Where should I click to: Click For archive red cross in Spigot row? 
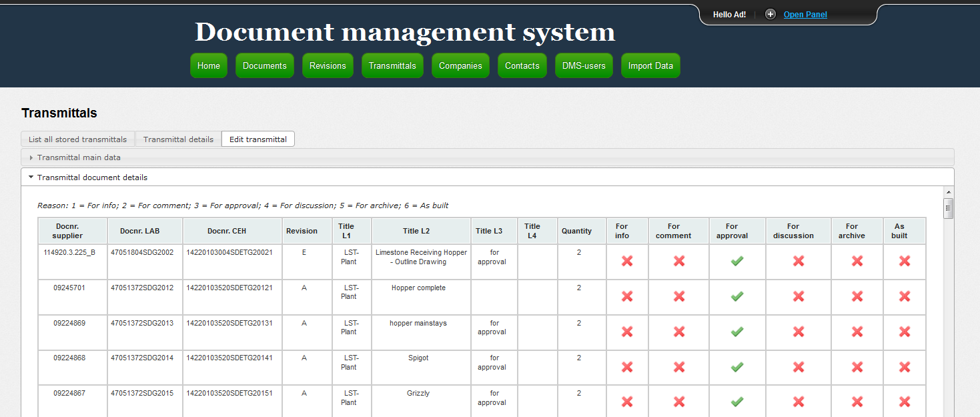pyautogui.click(x=857, y=366)
